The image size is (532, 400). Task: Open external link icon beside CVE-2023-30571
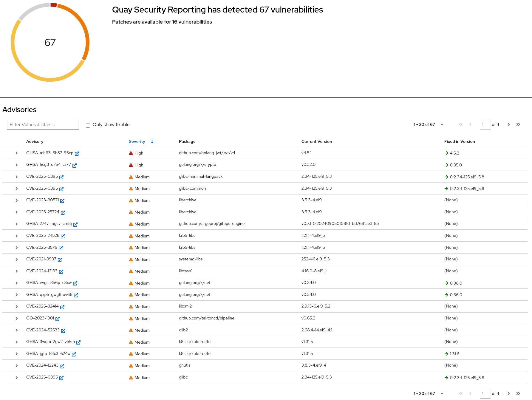pyautogui.click(x=62, y=200)
